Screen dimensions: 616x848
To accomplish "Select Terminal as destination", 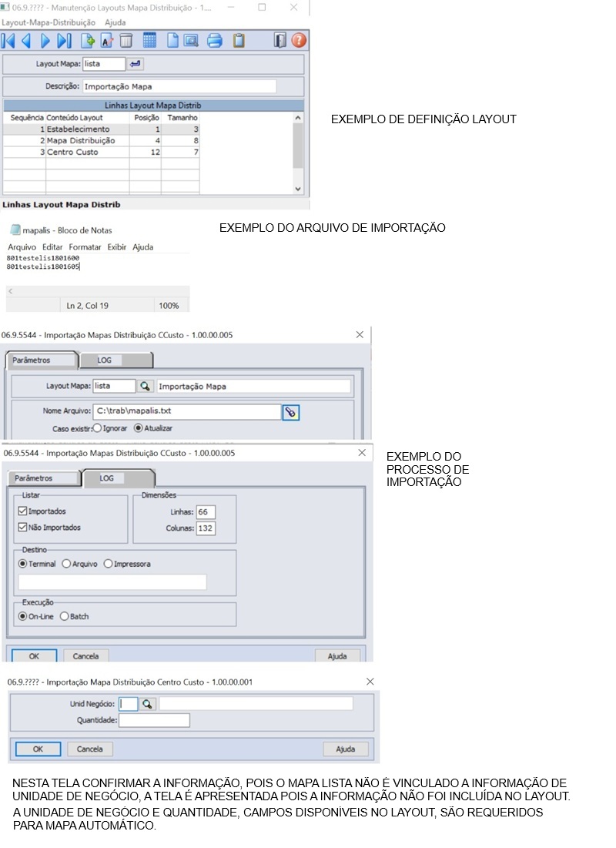I will pos(22,564).
